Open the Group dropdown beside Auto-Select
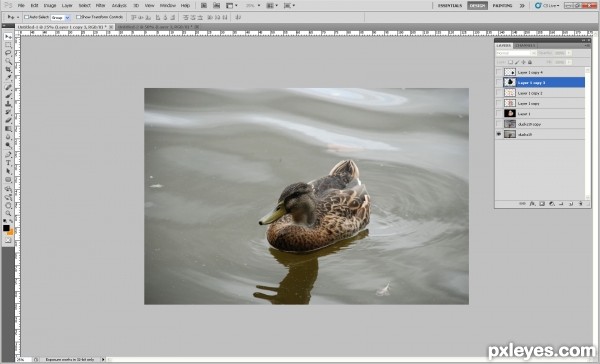Image resolution: width=600 pixels, height=364 pixels. point(60,17)
